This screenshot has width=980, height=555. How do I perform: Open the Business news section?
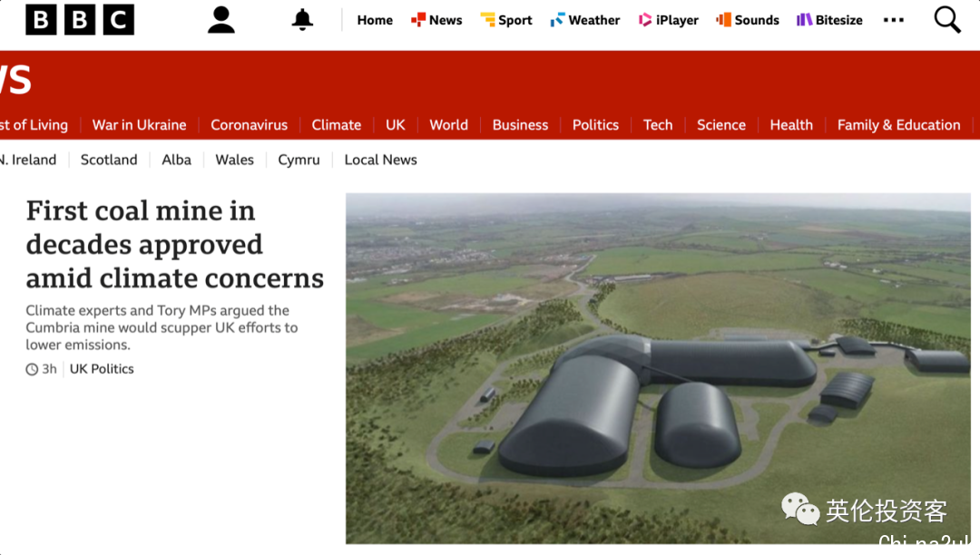coord(520,125)
